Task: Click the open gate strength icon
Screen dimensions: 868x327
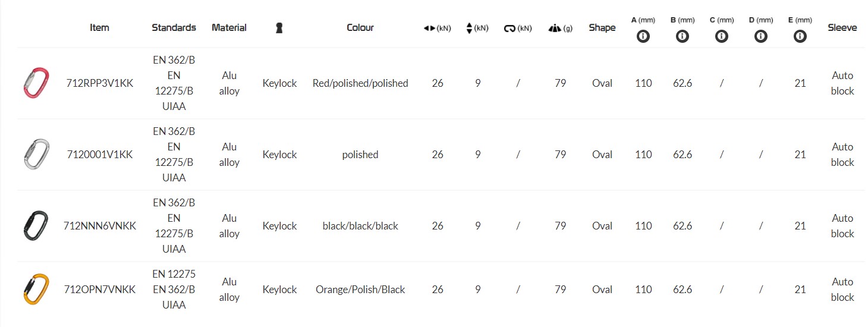Action: 510,28
